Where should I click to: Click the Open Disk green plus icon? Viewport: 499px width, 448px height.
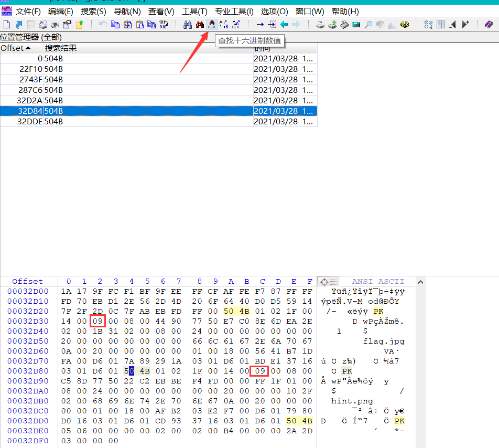point(332,25)
